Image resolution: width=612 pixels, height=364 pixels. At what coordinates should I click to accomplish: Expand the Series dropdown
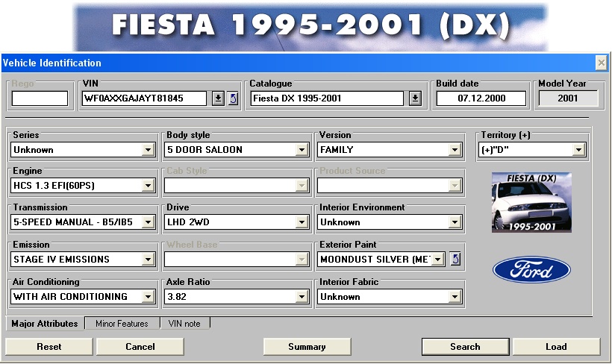pyautogui.click(x=148, y=150)
